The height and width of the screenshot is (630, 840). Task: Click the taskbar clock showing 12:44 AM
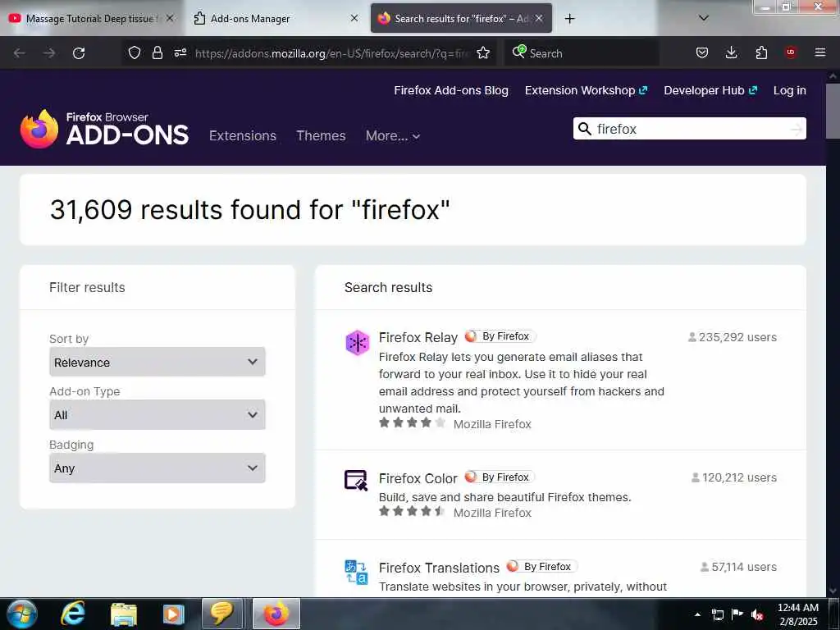[x=798, y=614]
